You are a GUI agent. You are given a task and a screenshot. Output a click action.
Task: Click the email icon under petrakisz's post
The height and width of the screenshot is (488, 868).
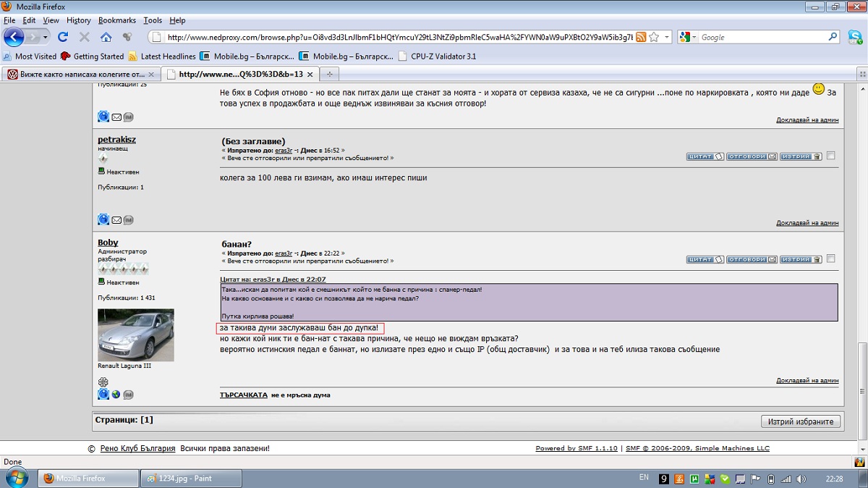pos(116,219)
